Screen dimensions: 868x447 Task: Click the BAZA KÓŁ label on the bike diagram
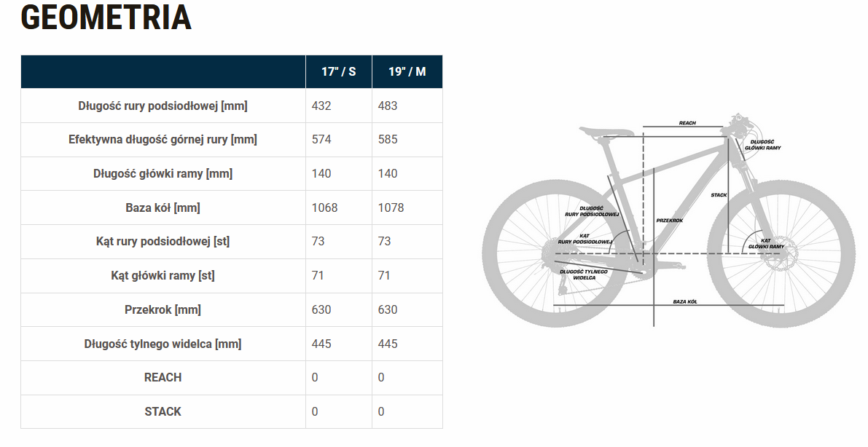coord(685,301)
